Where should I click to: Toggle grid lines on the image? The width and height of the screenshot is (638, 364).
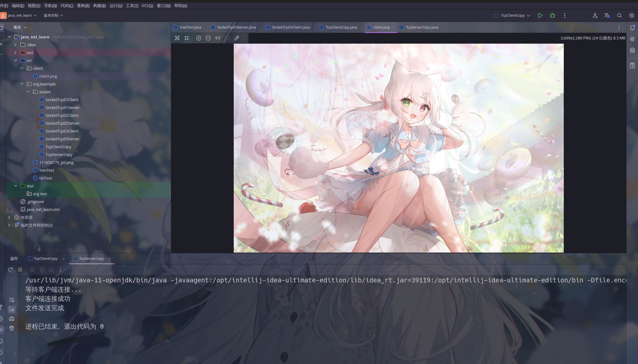186,38
